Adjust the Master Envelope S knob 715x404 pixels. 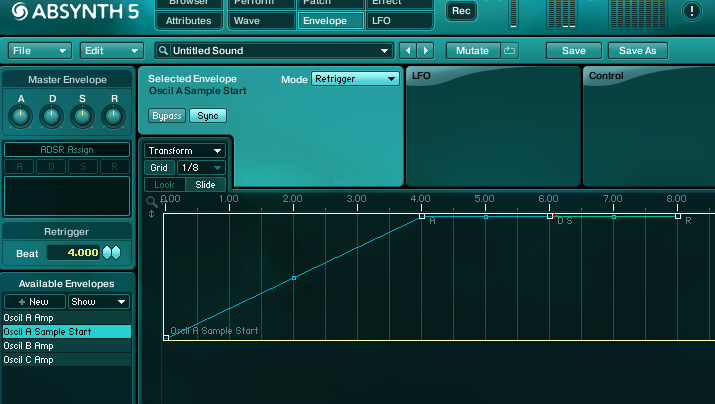(x=83, y=117)
